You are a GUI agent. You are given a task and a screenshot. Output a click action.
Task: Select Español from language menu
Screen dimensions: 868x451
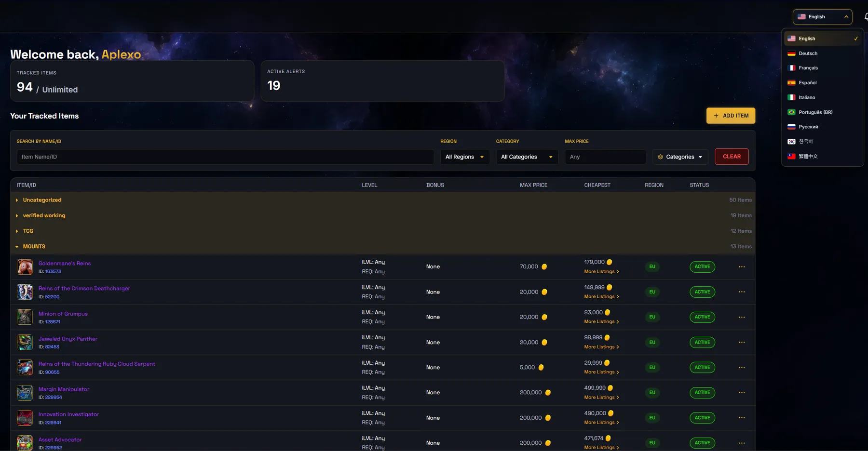(823, 83)
